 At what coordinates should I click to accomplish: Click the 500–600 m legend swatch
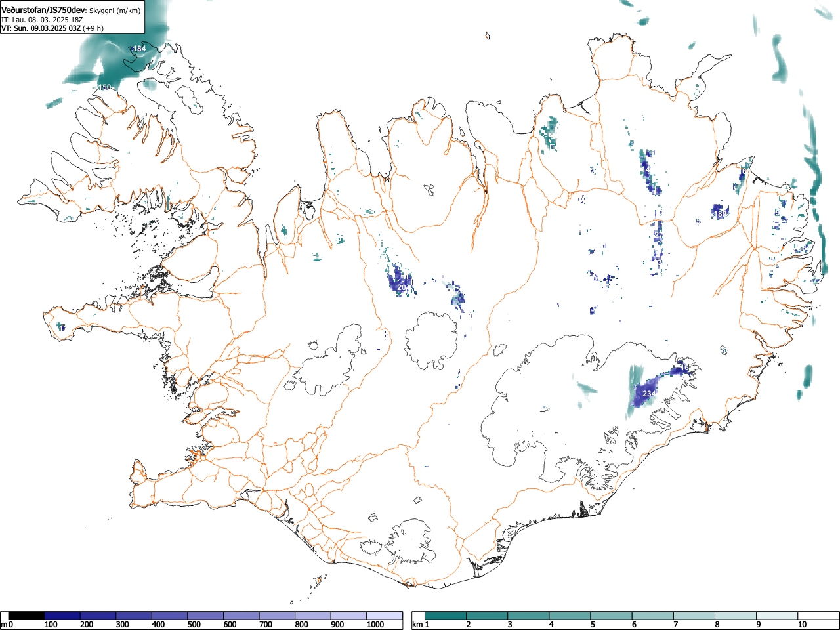point(205,616)
